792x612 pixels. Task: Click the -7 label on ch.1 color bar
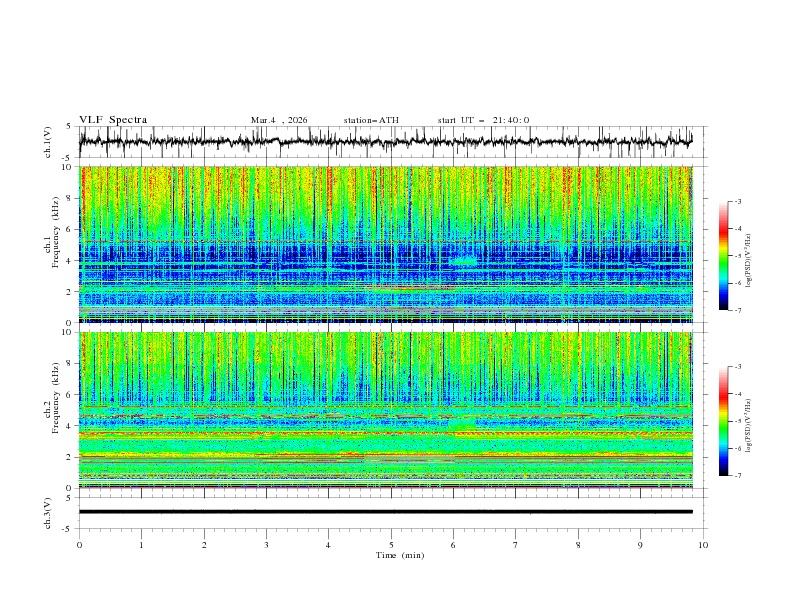pos(738,310)
